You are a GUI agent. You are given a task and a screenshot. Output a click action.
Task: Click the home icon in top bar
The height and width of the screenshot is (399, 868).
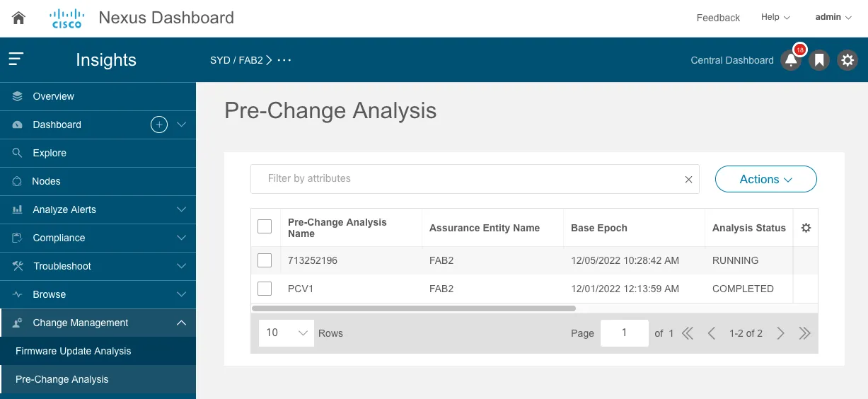[18, 18]
